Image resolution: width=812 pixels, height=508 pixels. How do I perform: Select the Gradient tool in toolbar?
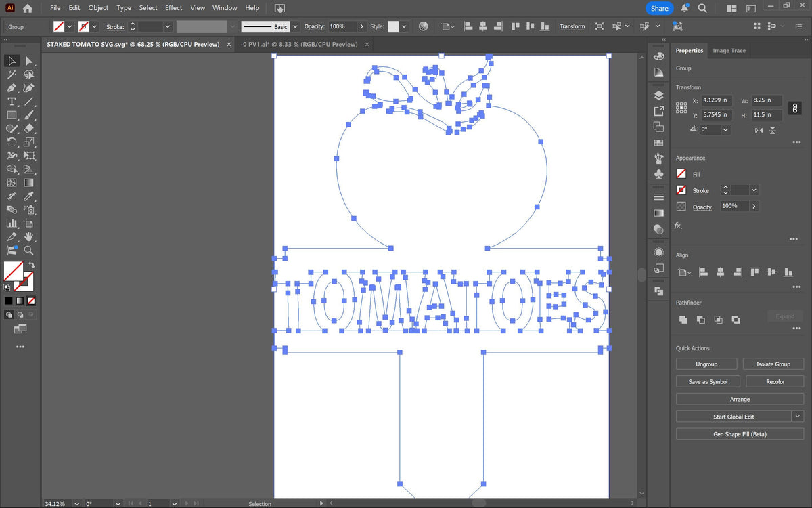[x=29, y=182]
